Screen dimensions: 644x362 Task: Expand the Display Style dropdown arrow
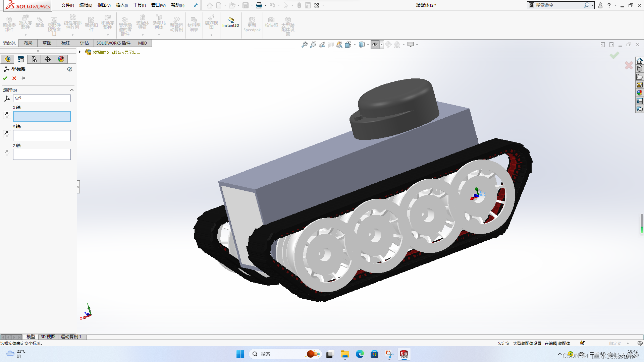pyautogui.click(x=368, y=45)
